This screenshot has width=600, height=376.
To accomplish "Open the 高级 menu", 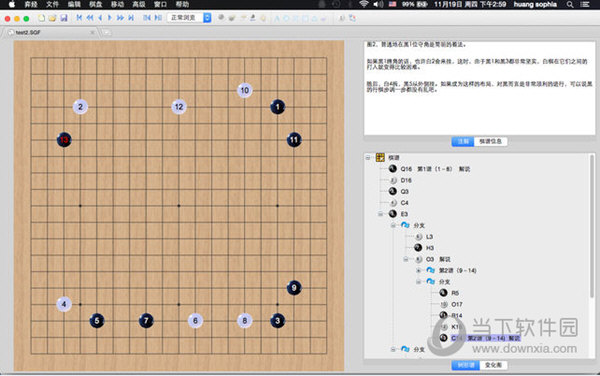I will click(x=139, y=5).
